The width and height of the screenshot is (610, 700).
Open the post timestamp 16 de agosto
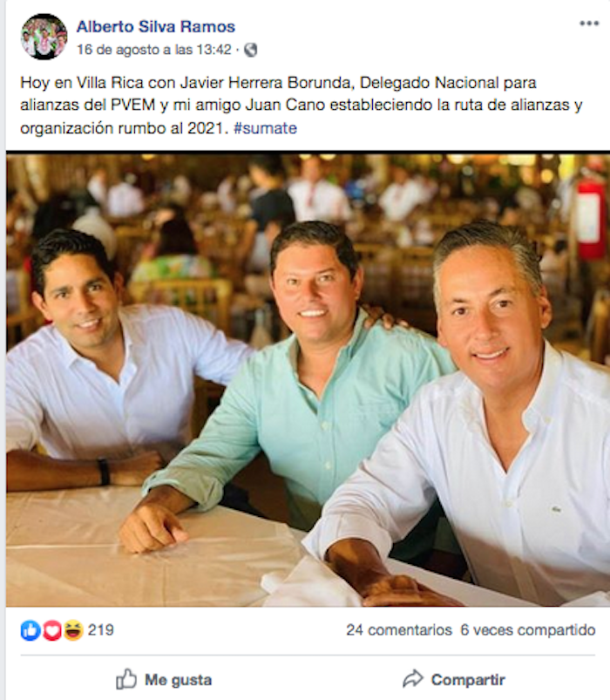[x=154, y=50]
